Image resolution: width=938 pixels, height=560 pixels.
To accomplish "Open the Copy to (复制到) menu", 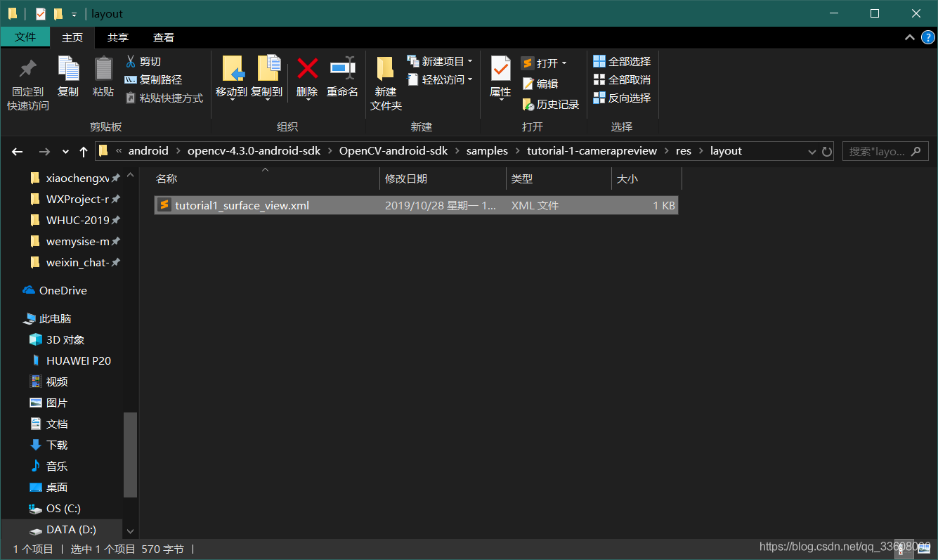I will [267, 79].
